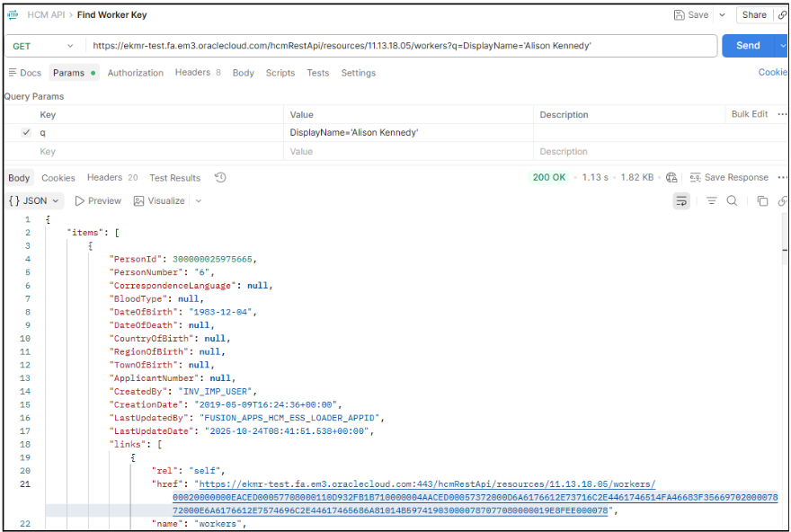This screenshot has height=532, width=791.
Task: Click the Preview button
Action: coord(98,200)
